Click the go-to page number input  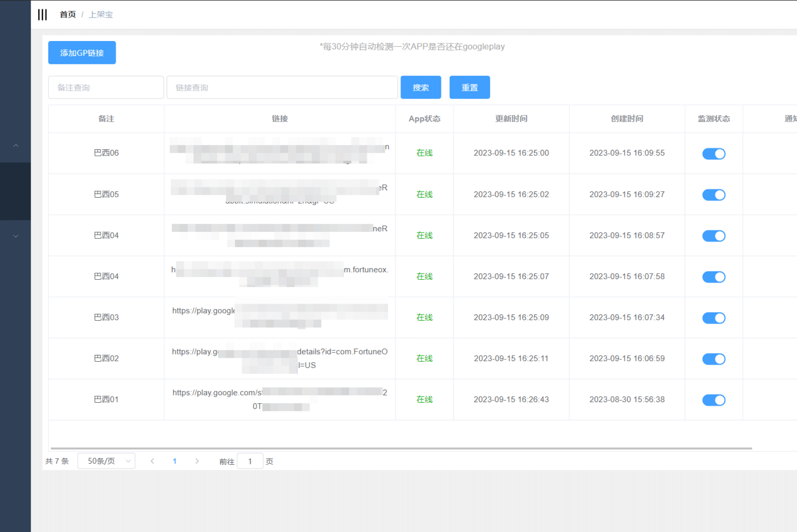(250, 461)
